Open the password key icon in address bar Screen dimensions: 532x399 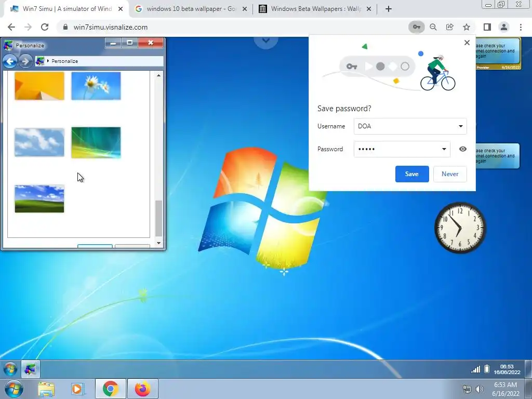[416, 27]
